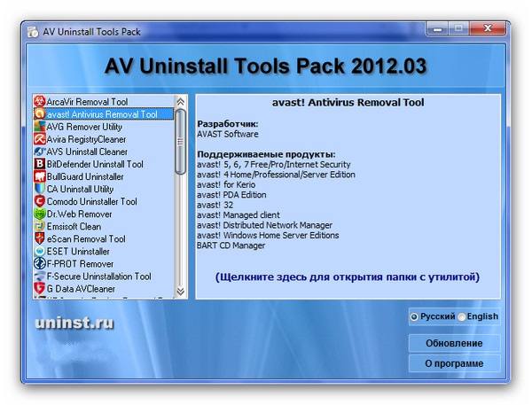Select the Русский language radio button

(x=414, y=316)
